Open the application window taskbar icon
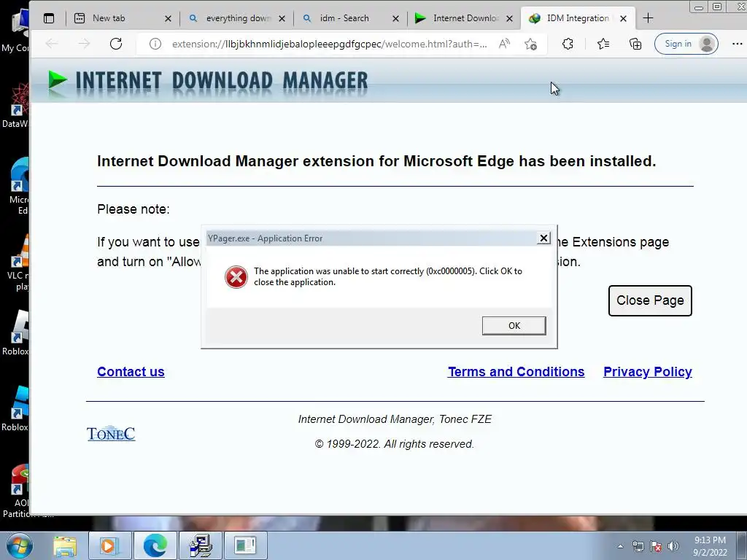The image size is (747, 560). coord(246,545)
